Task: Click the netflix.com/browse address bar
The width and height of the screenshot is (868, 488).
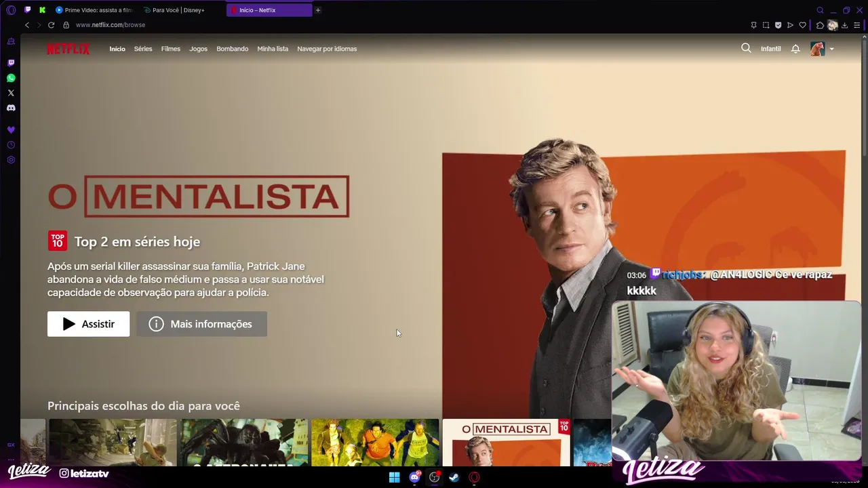Action: [111, 25]
